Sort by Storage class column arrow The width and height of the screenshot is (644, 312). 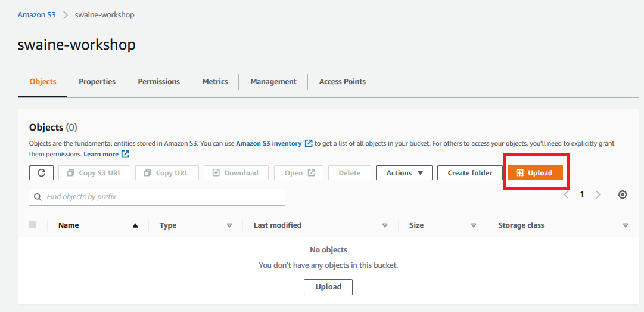coord(626,225)
